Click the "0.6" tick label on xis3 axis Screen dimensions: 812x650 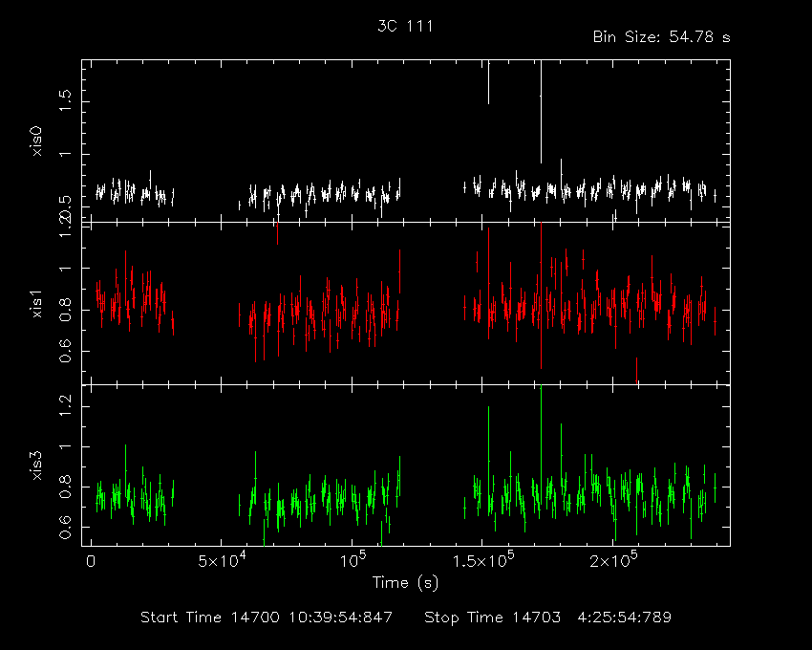pyautogui.click(x=65, y=528)
